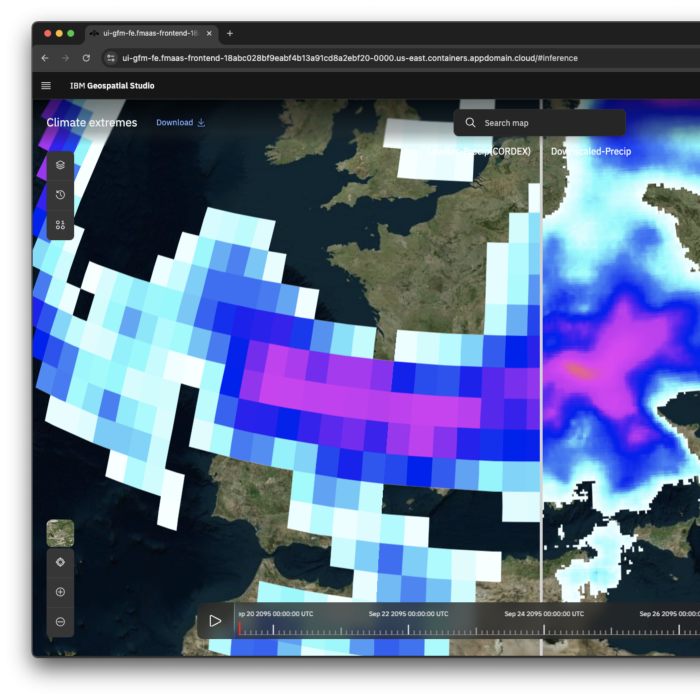Viewport: 700px width, 700px height.
Task: Click the site settings icon in address bar
Action: 111,58
